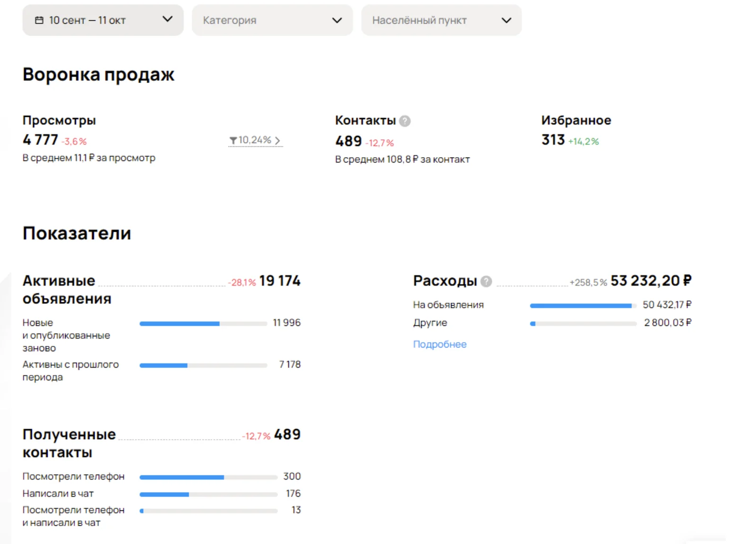756x544 pixels.
Task: Click the На объявления expense bar
Action: [583, 306]
